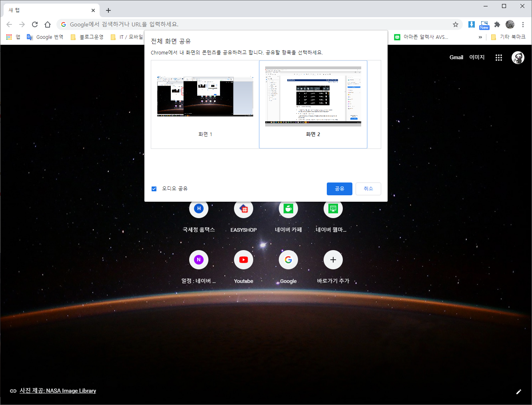Click the 취소 button

coord(368,189)
